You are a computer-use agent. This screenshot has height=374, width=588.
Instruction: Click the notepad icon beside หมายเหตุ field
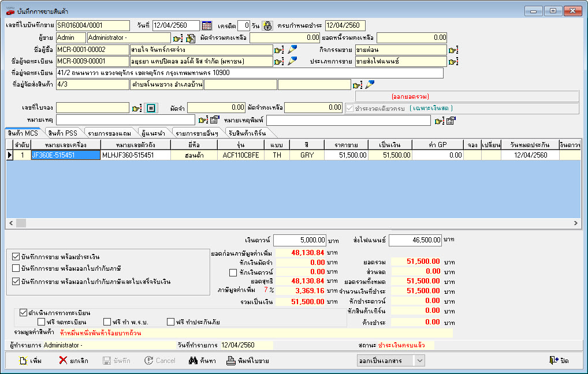click(x=215, y=120)
